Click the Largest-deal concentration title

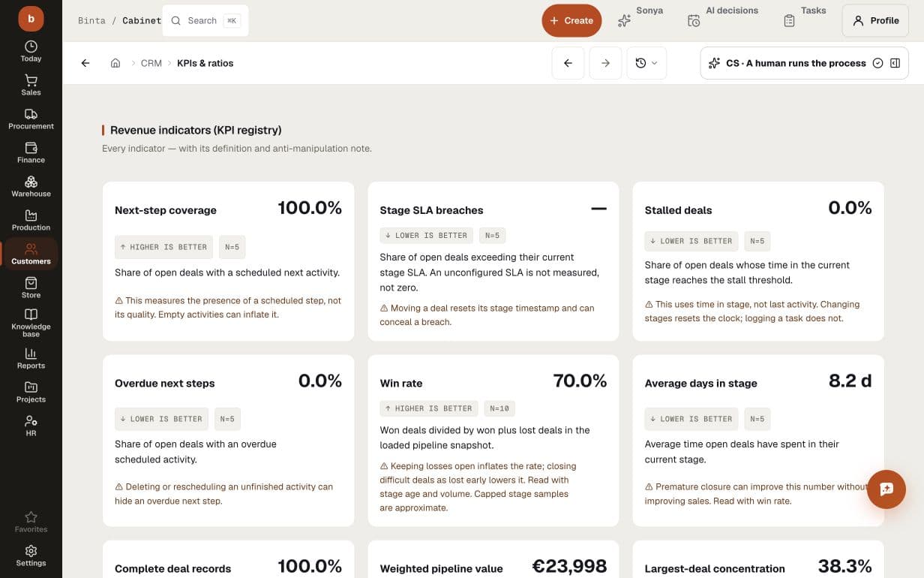pos(715,569)
